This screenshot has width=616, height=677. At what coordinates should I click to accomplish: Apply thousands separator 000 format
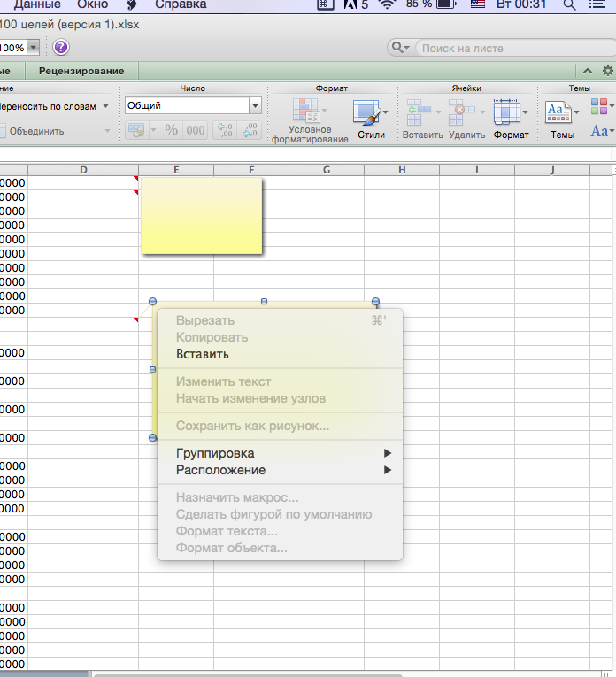click(x=195, y=130)
